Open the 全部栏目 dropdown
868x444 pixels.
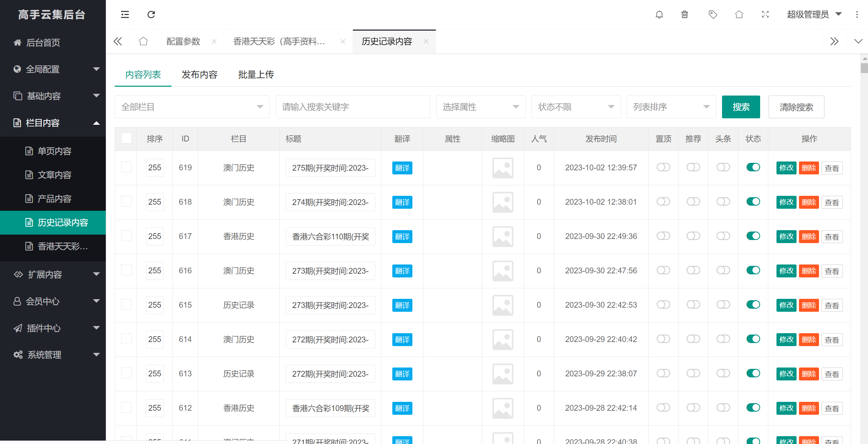[192, 107]
